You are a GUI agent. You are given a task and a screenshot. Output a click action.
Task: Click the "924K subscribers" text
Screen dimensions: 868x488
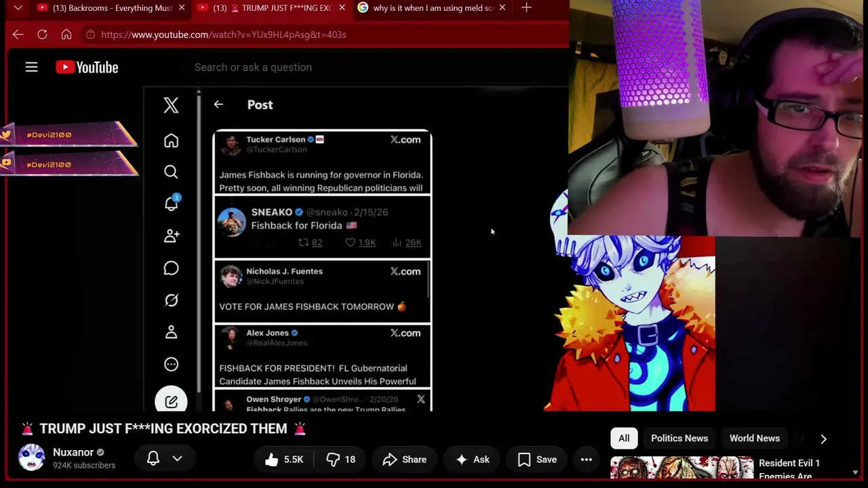84,466
